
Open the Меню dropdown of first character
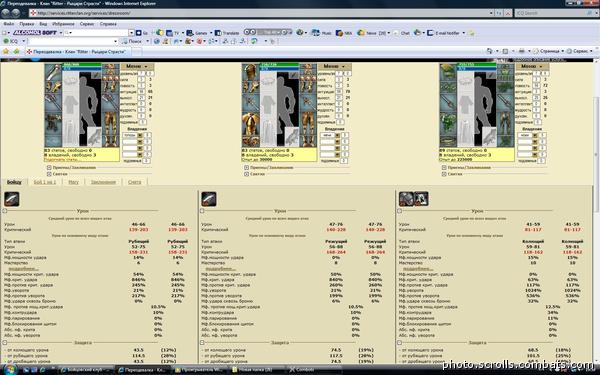(x=137, y=67)
